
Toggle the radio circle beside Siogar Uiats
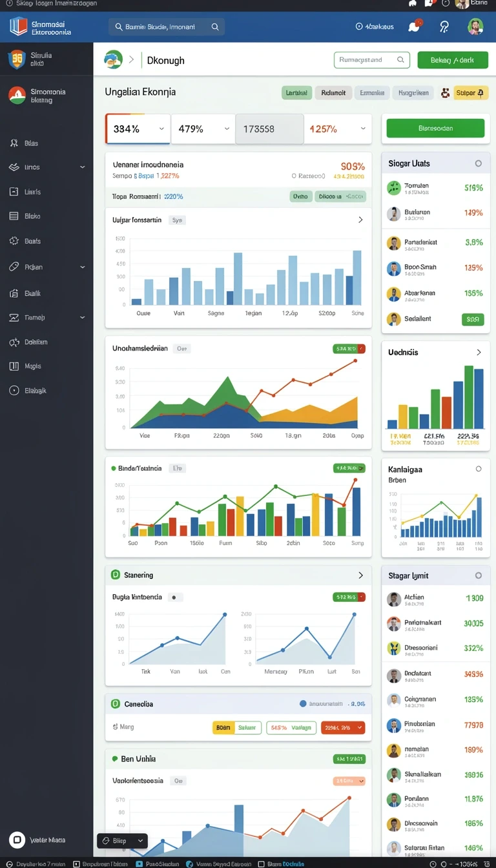479,163
